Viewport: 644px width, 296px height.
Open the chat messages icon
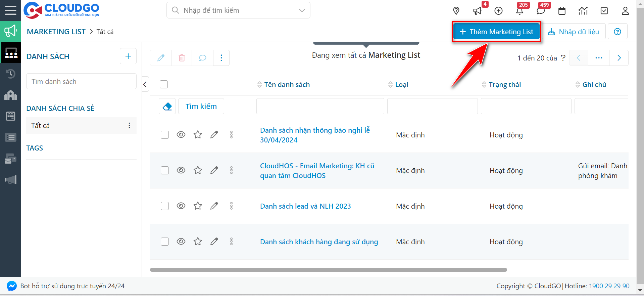[x=540, y=11]
